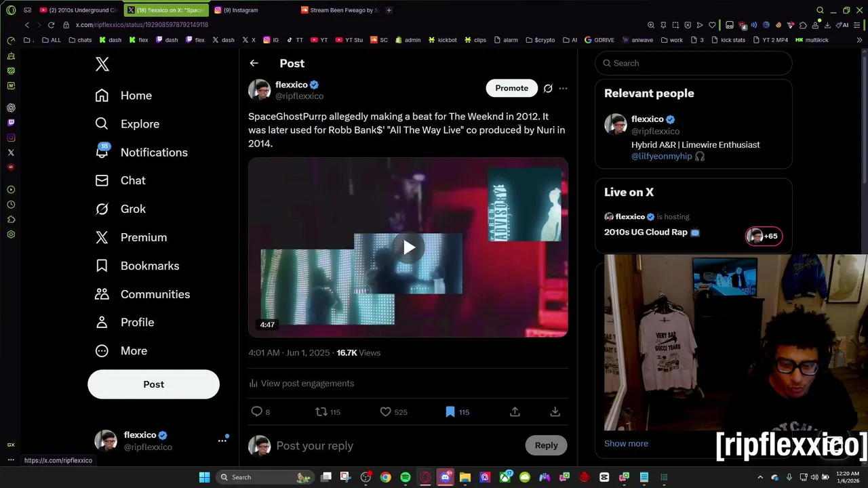Image resolution: width=868 pixels, height=488 pixels.
Task: Open View post engagements
Action: click(x=301, y=384)
